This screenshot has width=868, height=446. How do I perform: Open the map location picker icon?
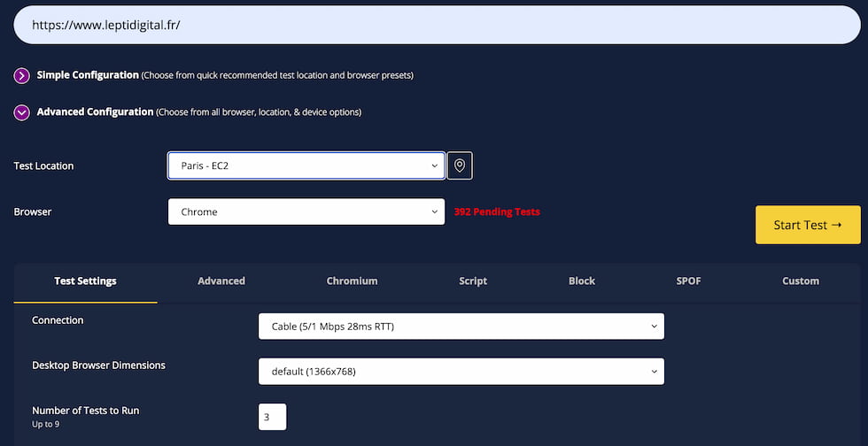[x=460, y=165]
